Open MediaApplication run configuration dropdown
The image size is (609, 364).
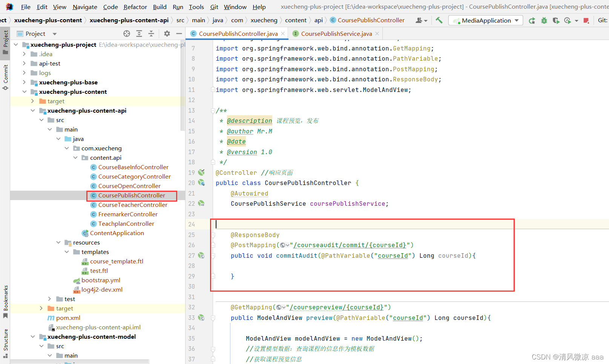[x=486, y=20]
